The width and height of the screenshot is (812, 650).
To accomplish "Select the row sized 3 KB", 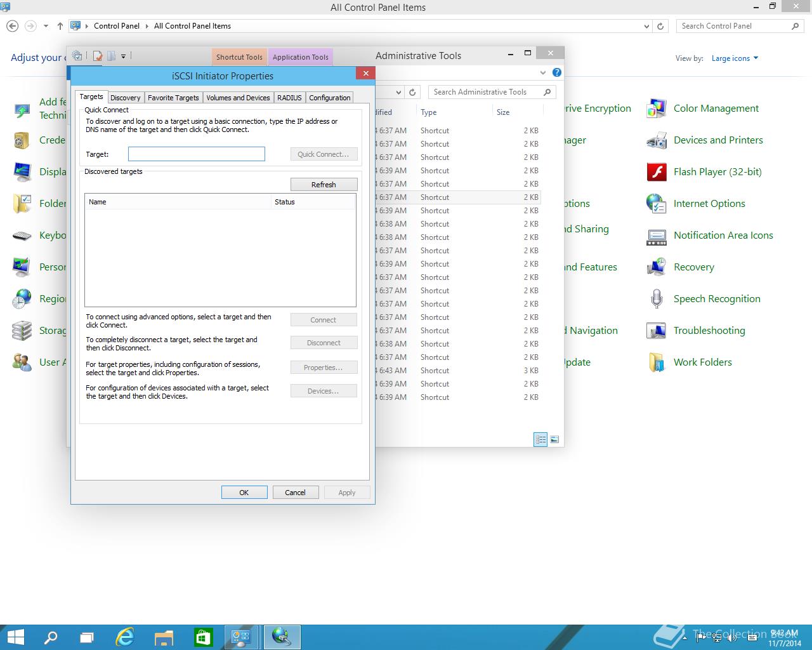I will [x=457, y=371].
